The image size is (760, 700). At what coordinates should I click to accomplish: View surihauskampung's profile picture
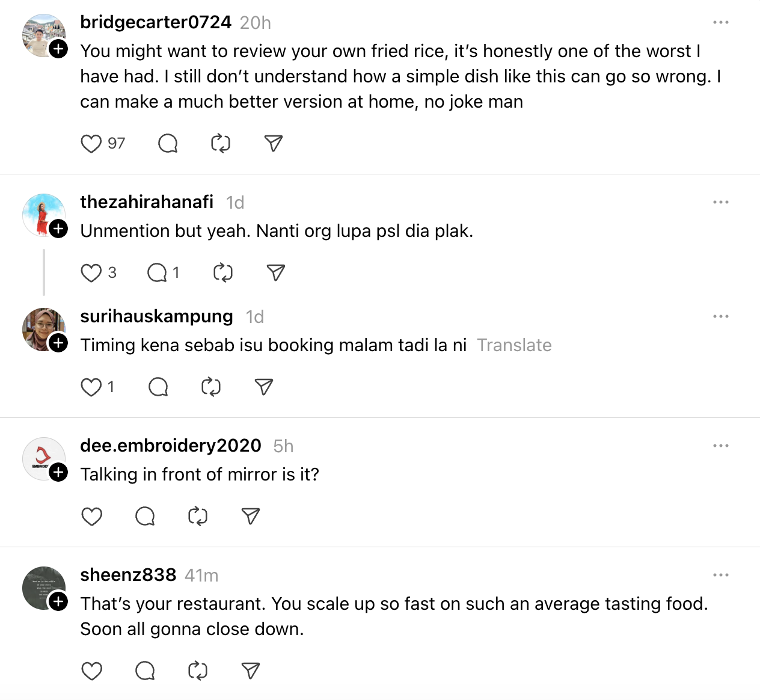point(42,329)
